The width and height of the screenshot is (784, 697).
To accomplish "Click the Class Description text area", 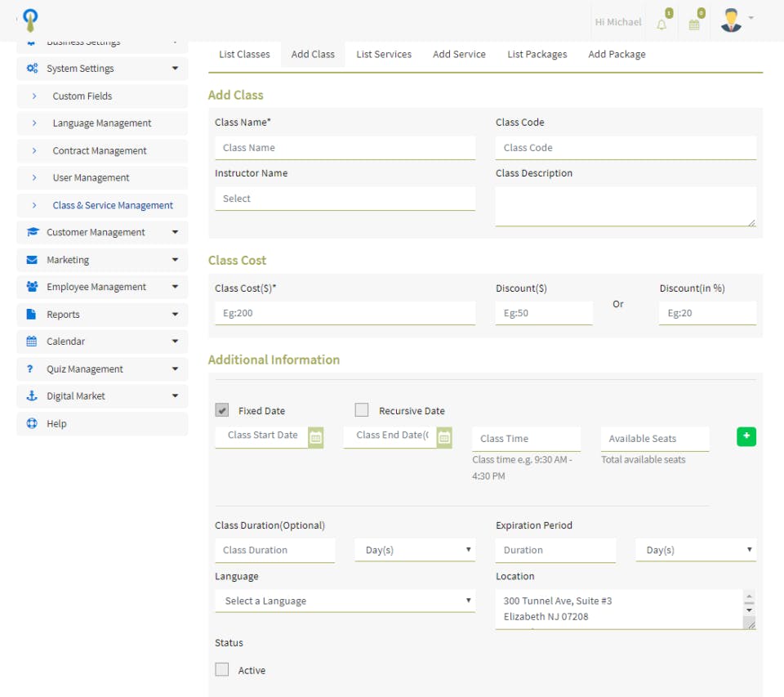I will 626,206.
